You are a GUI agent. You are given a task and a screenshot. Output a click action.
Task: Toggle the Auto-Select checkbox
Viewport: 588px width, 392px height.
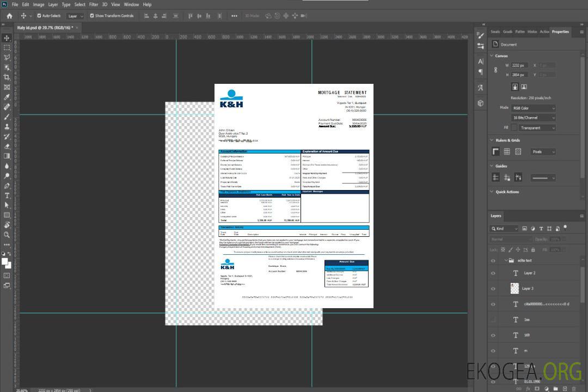click(39, 16)
